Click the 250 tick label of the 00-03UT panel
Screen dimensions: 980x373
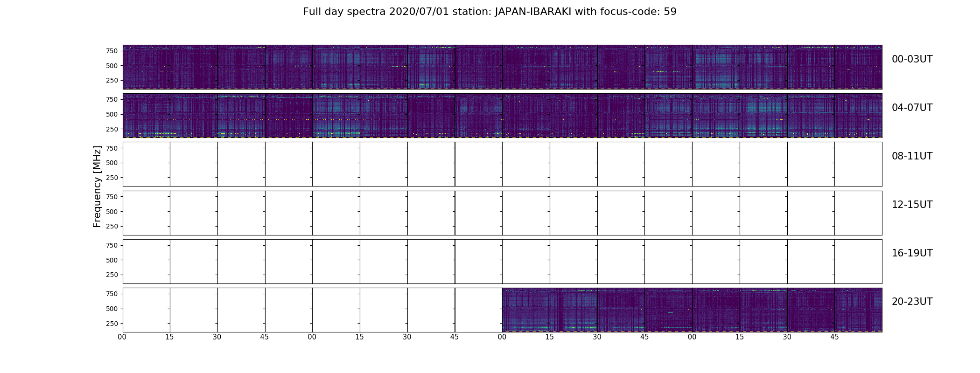click(x=112, y=81)
